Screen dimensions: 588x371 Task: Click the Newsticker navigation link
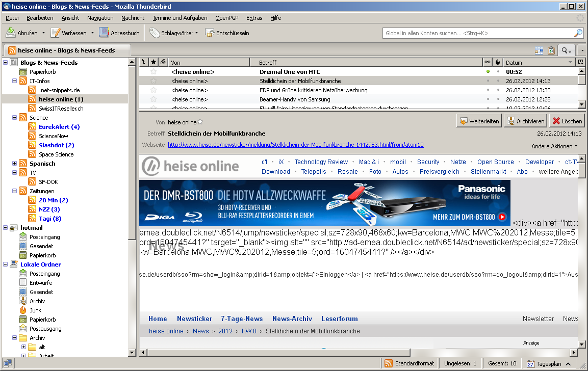pos(194,319)
